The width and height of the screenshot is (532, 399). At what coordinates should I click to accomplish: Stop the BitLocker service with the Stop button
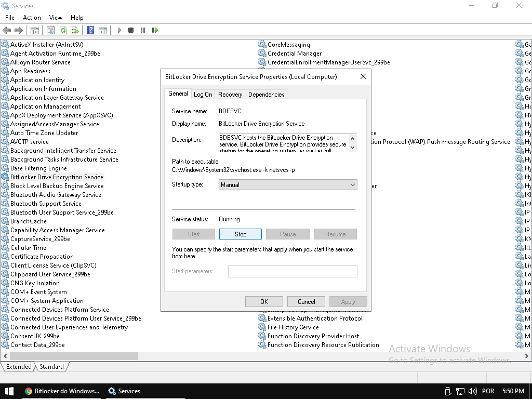click(x=241, y=234)
